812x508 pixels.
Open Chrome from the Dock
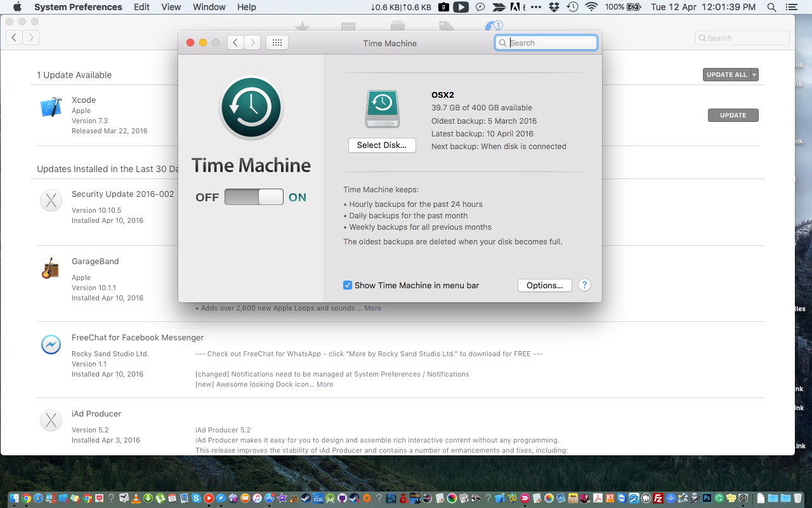pyautogui.click(x=26, y=498)
